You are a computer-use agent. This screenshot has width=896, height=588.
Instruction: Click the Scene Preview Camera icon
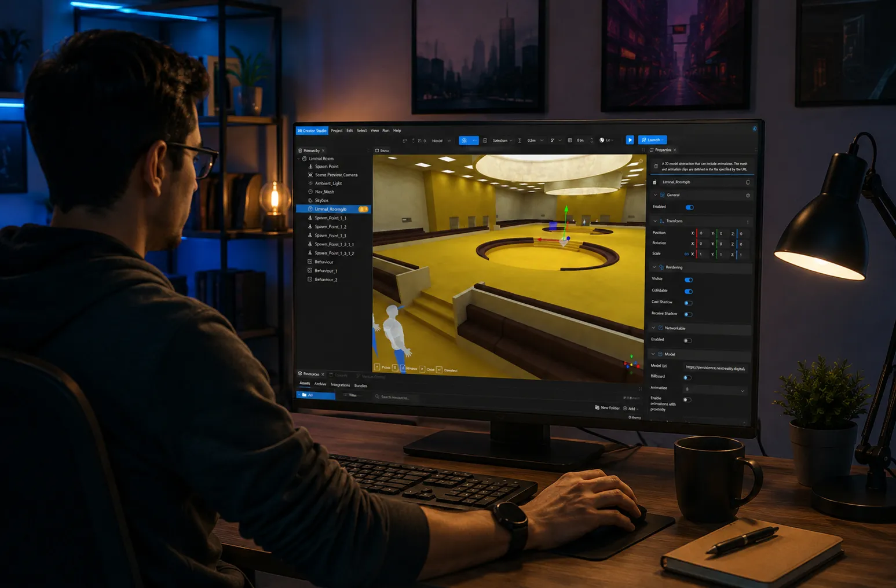pos(310,175)
